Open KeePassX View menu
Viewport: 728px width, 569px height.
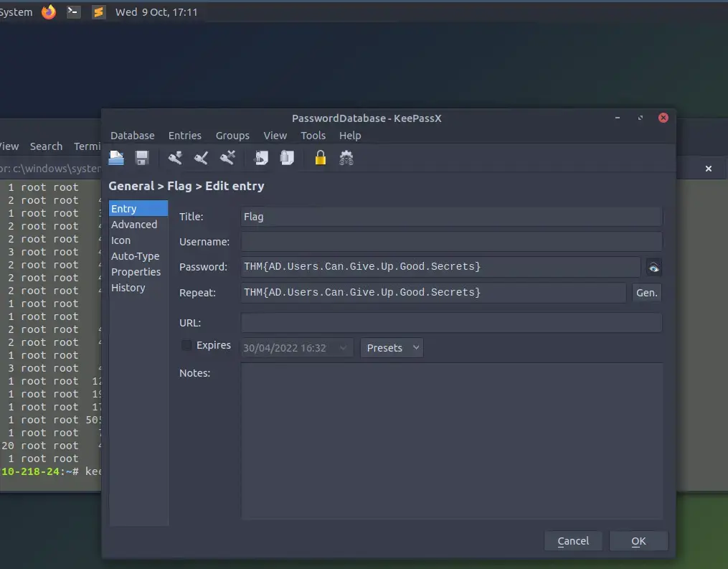coord(275,136)
